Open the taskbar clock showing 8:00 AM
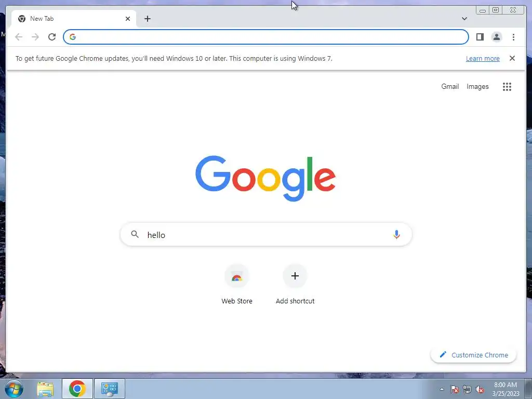 (x=506, y=389)
